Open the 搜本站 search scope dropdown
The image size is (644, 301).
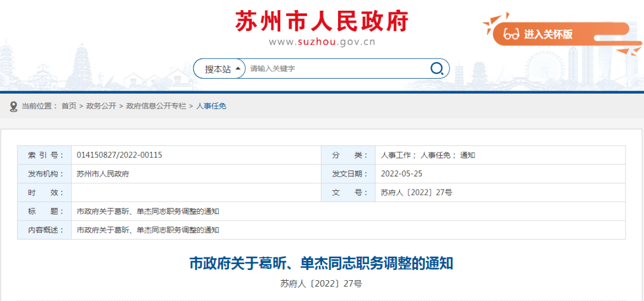pyautogui.click(x=219, y=69)
